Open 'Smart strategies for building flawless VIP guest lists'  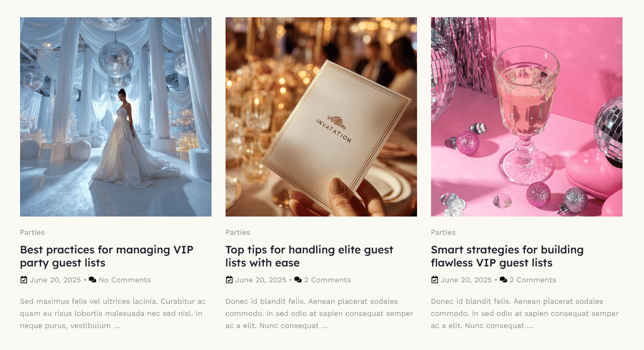tap(507, 256)
